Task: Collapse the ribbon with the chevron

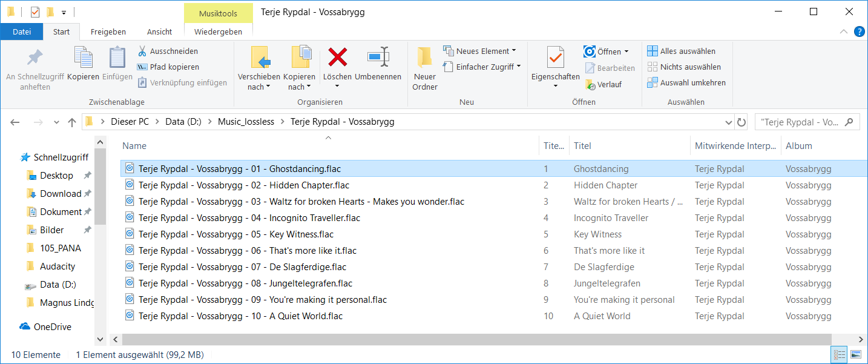Action: pyautogui.click(x=844, y=31)
